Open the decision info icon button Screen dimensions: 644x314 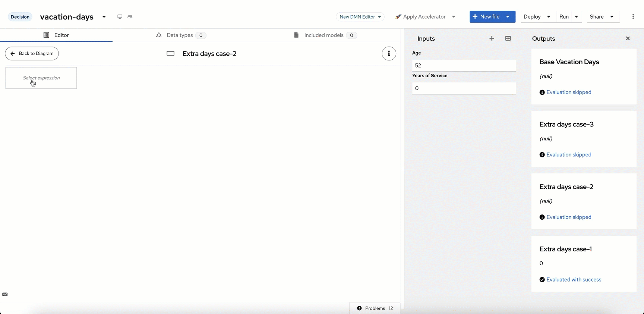(x=389, y=54)
